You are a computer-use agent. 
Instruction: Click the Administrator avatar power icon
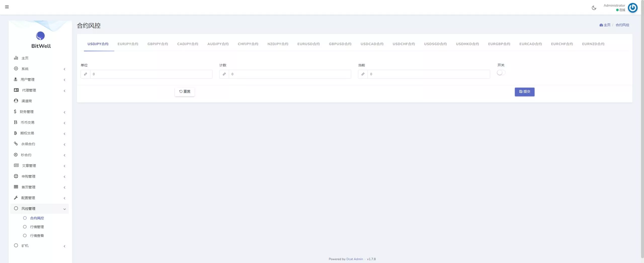coord(632,8)
